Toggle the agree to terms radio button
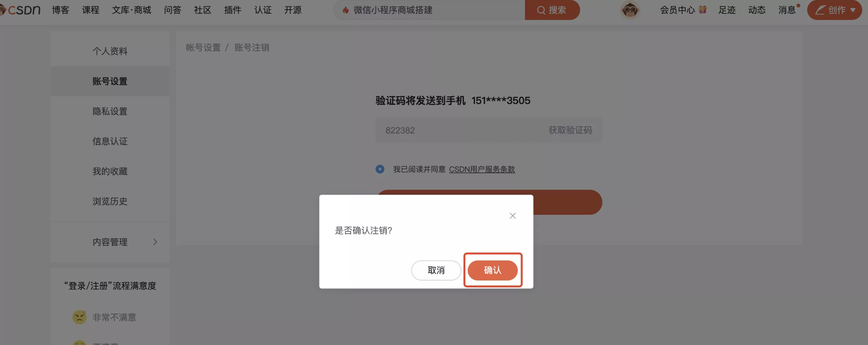The image size is (868, 345). tap(380, 169)
